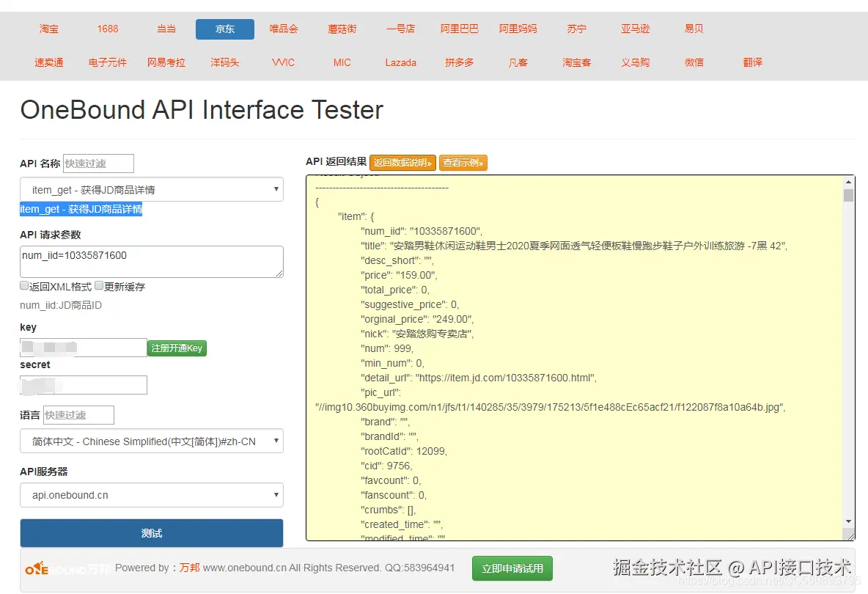Click the API 名称 quick filter field
868x594 pixels.
pyautogui.click(x=98, y=164)
